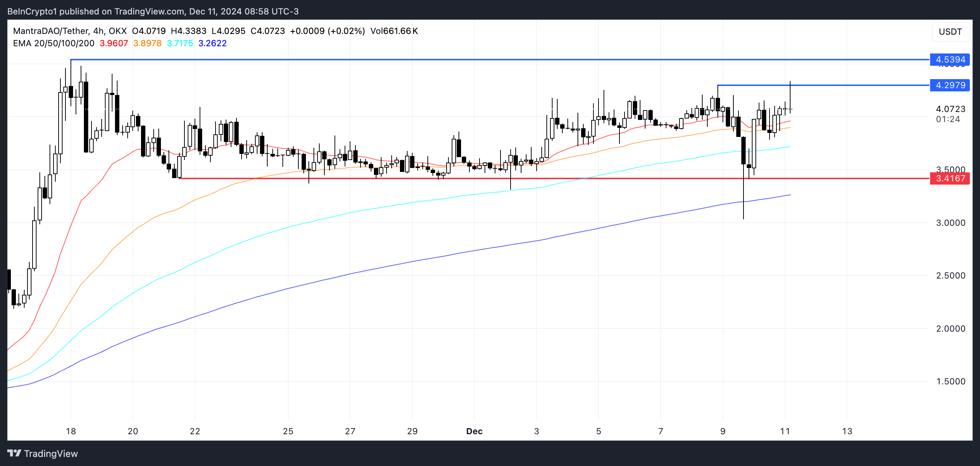980x466 pixels.
Task: Click the blue EMA 200 value 3.2622
Action: [x=212, y=43]
